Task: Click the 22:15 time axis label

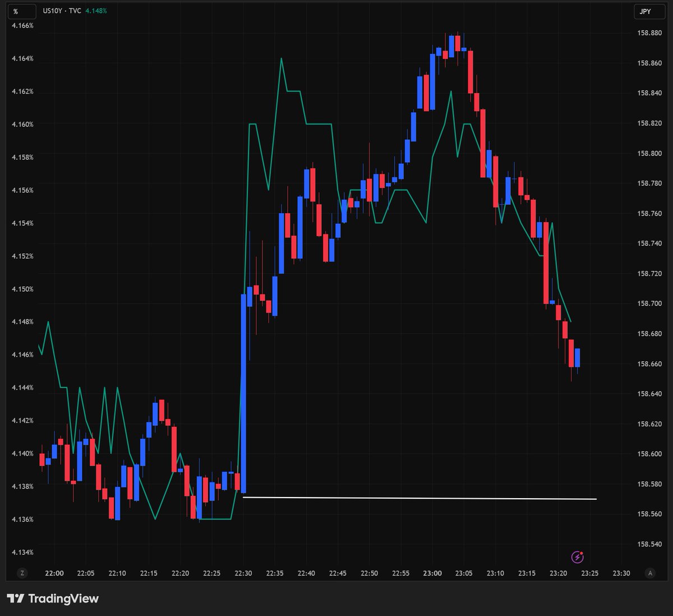Action: point(149,573)
